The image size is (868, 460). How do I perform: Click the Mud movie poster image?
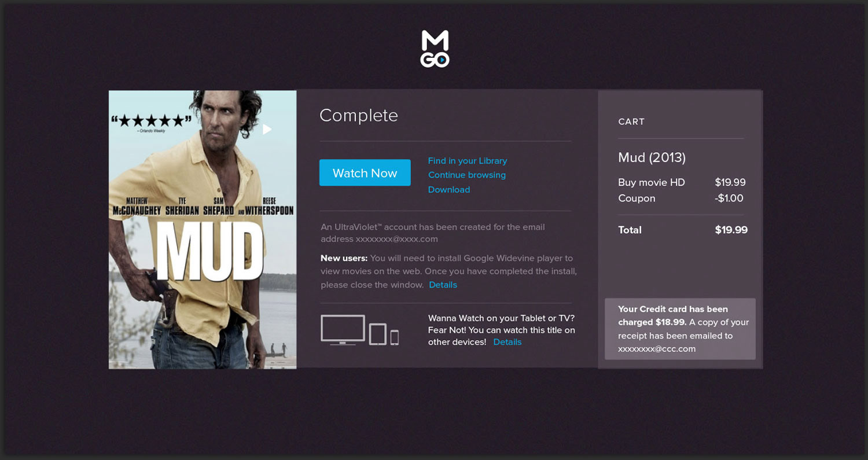click(203, 243)
